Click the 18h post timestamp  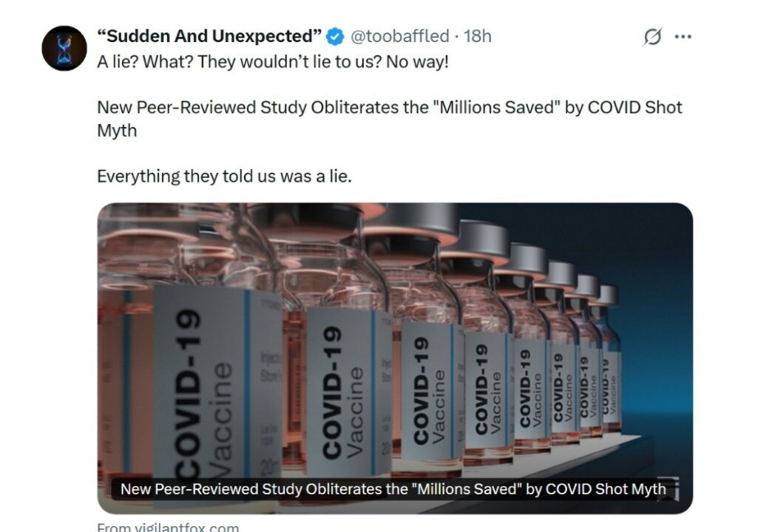coord(477,36)
